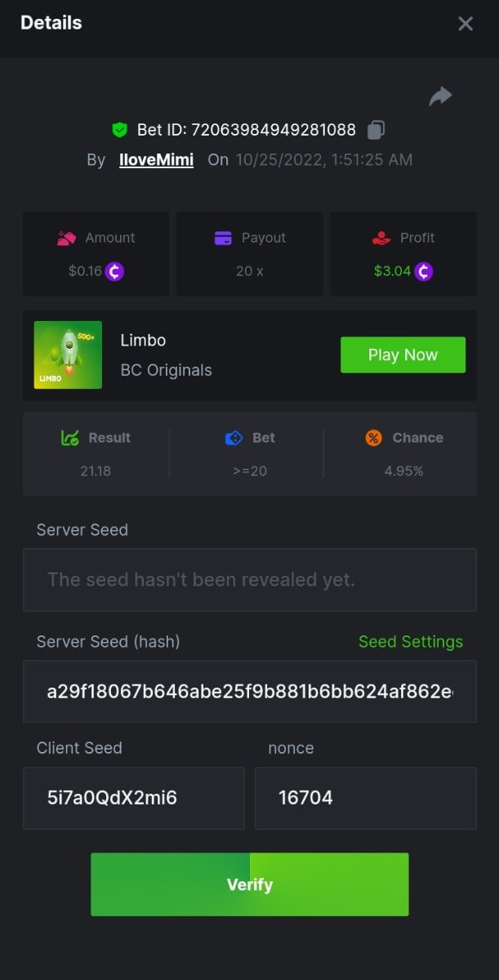Screen dimensions: 499x980
Task: Click the orange Chance percent icon
Action: pyautogui.click(x=373, y=438)
